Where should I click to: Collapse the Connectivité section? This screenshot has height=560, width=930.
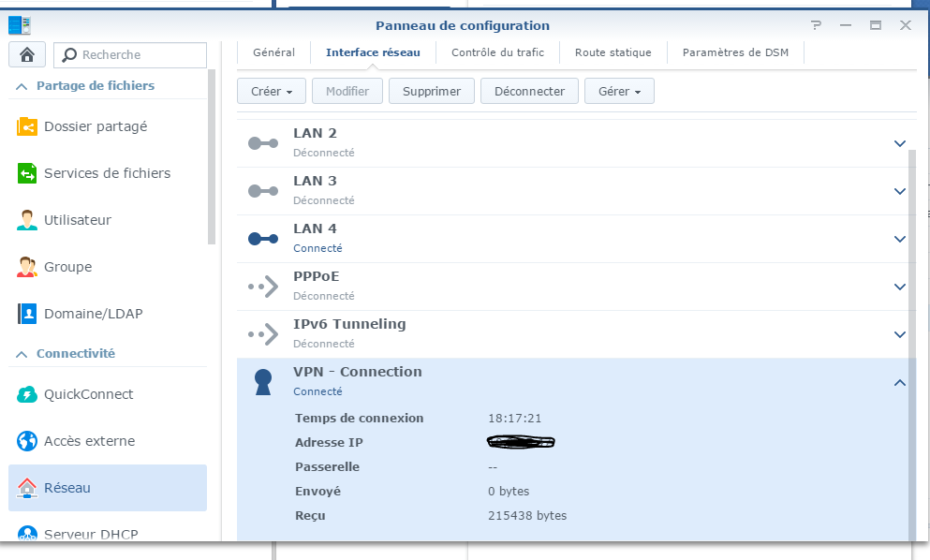pyautogui.click(x=22, y=354)
